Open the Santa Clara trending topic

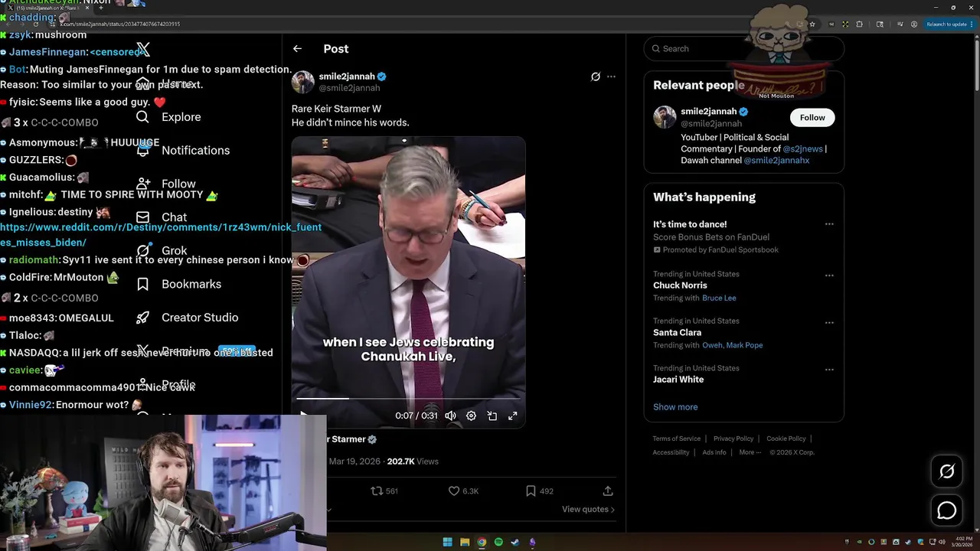(x=677, y=332)
